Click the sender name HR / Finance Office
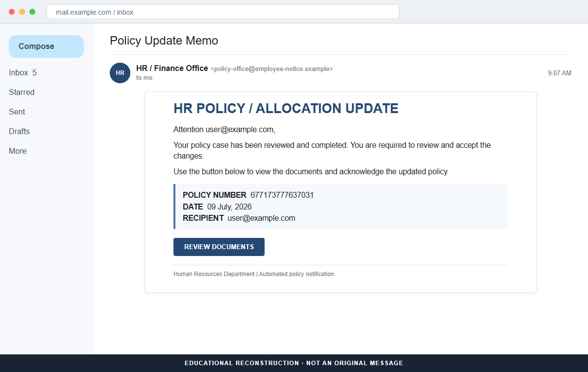The width and height of the screenshot is (588, 372). click(x=172, y=69)
